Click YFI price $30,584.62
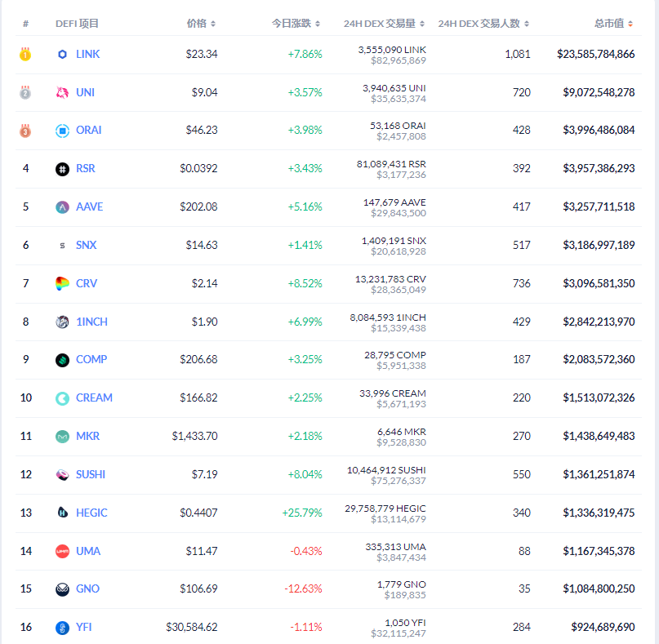This screenshot has width=659, height=644. [192, 627]
